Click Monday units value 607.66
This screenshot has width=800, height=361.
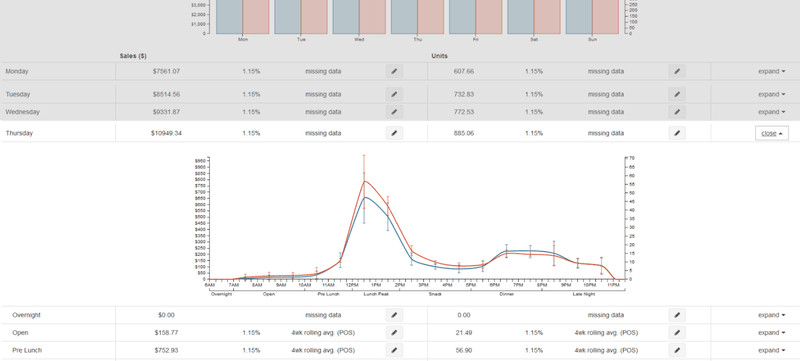[x=464, y=71]
